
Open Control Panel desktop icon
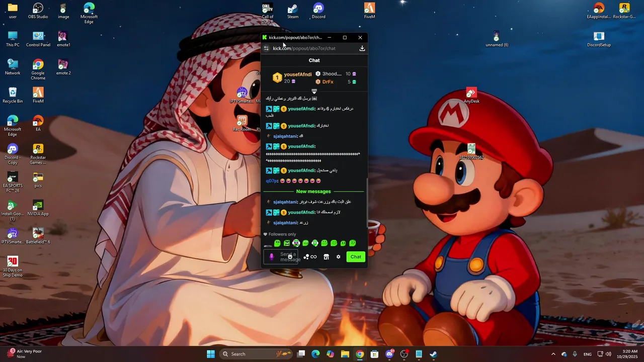click(x=38, y=39)
